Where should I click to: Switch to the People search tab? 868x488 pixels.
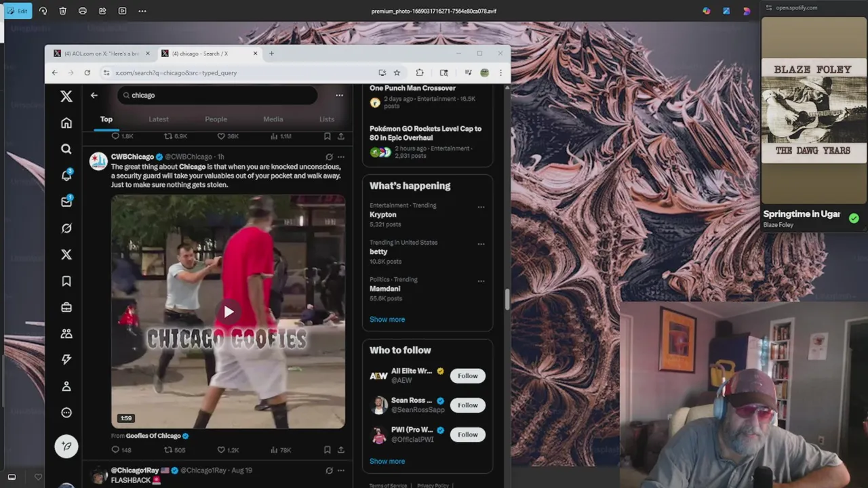click(x=216, y=119)
